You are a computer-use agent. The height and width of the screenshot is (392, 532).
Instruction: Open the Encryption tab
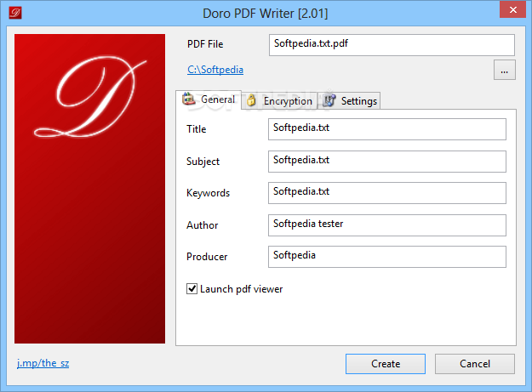279,101
